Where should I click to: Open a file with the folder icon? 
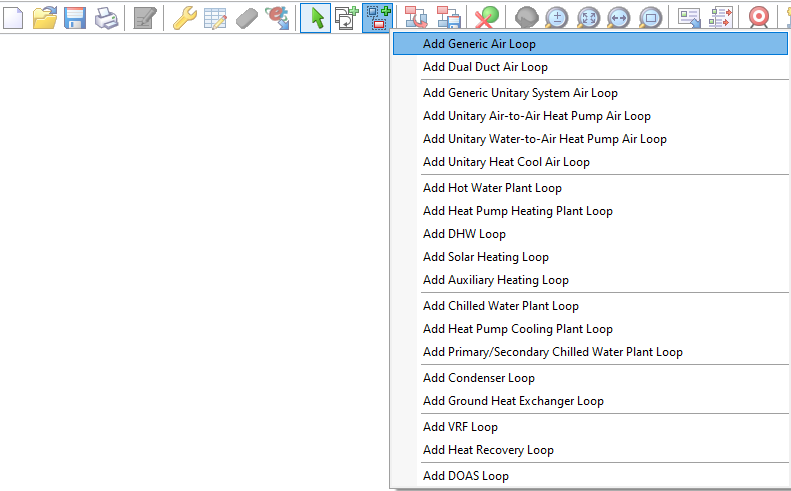pos(44,17)
